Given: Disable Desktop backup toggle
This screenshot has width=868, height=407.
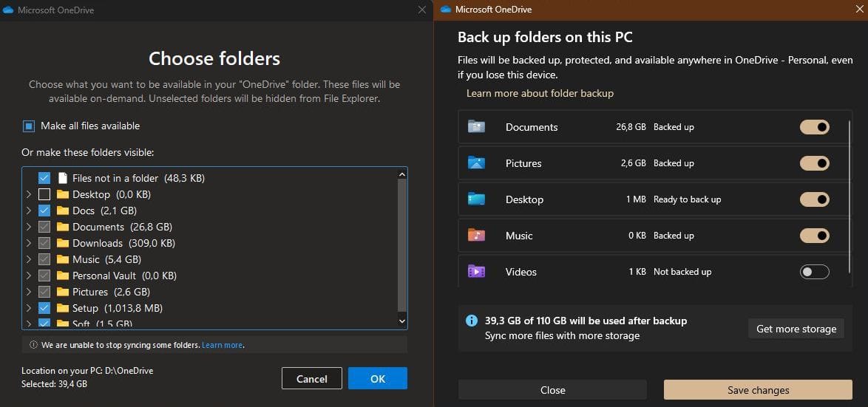Looking at the screenshot, I should pyautogui.click(x=814, y=199).
